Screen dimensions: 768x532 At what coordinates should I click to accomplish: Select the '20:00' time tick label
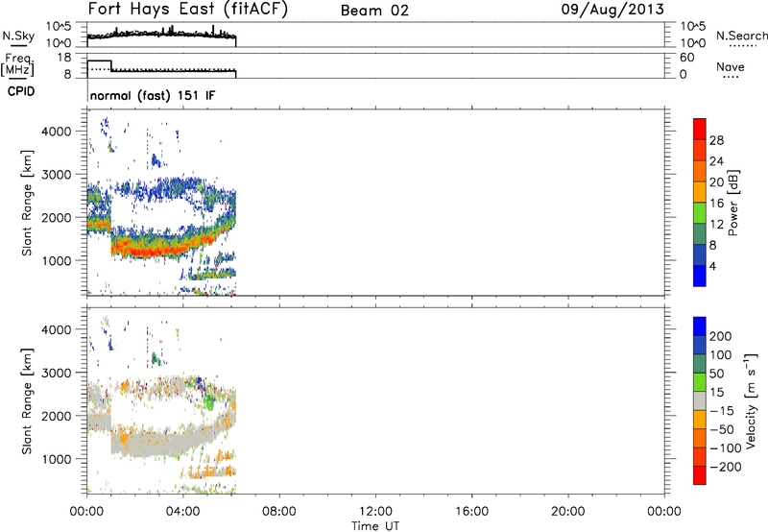(x=568, y=512)
